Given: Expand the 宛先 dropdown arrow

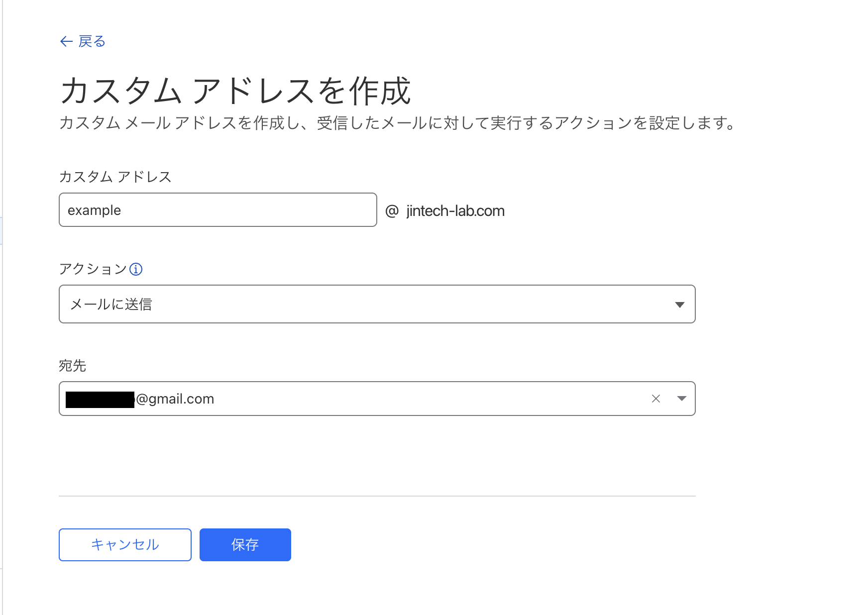Looking at the screenshot, I should 681,399.
